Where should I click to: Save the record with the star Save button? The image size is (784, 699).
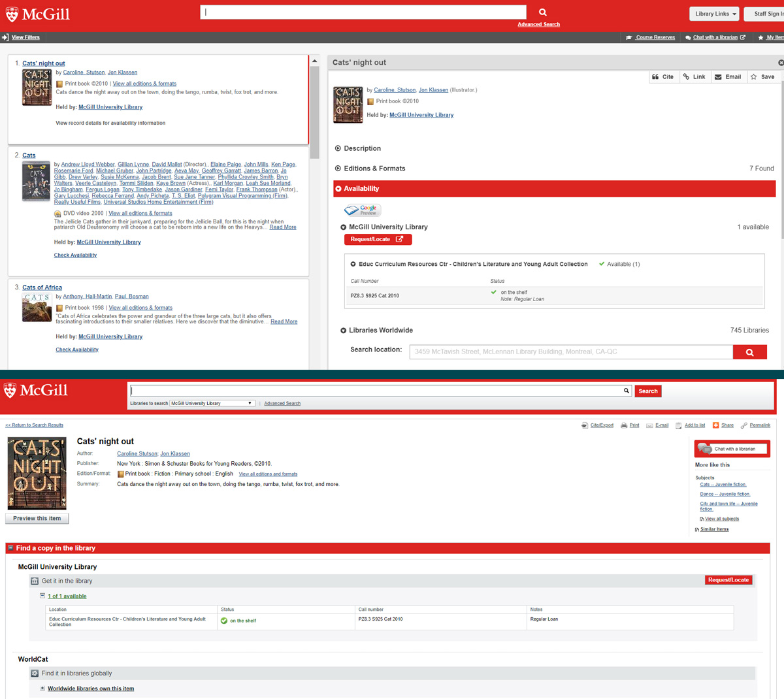coord(762,76)
